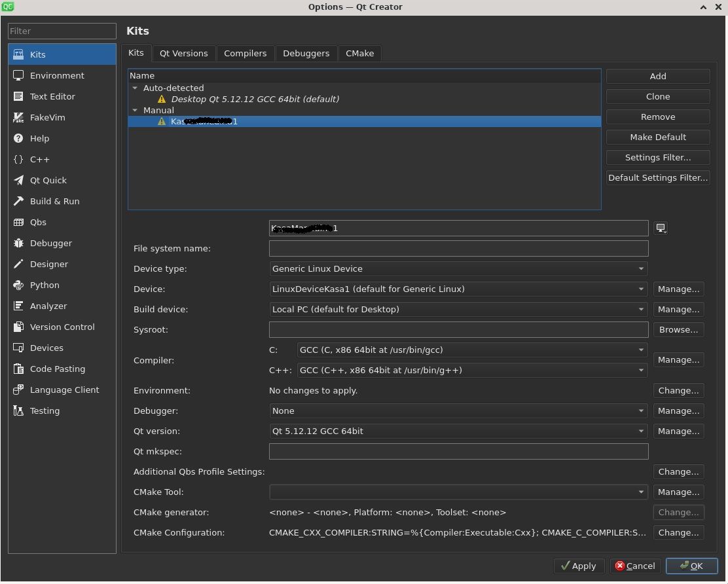Select the Qt Quick paper plane icon
This screenshot has width=728, height=584.
(x=18, y=180)
